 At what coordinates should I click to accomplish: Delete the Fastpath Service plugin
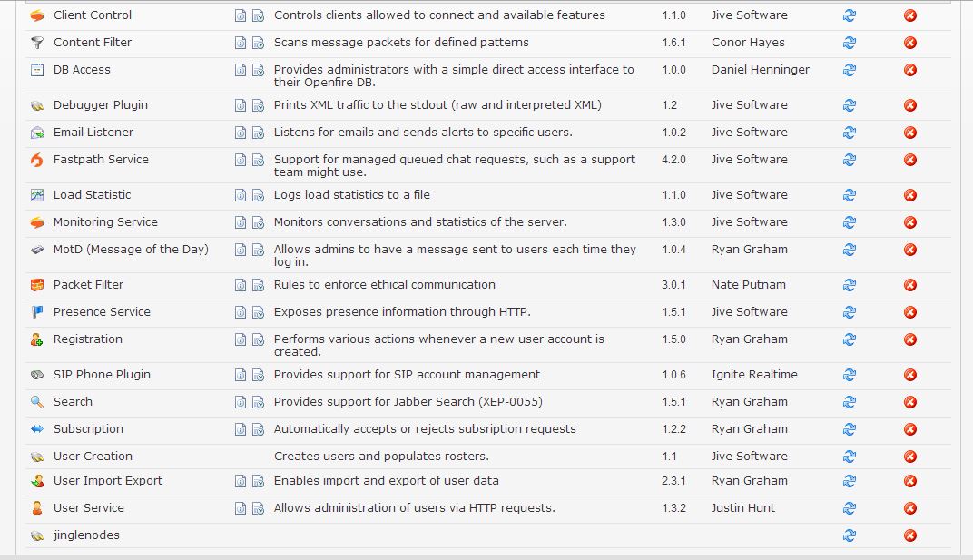[910, 160]
